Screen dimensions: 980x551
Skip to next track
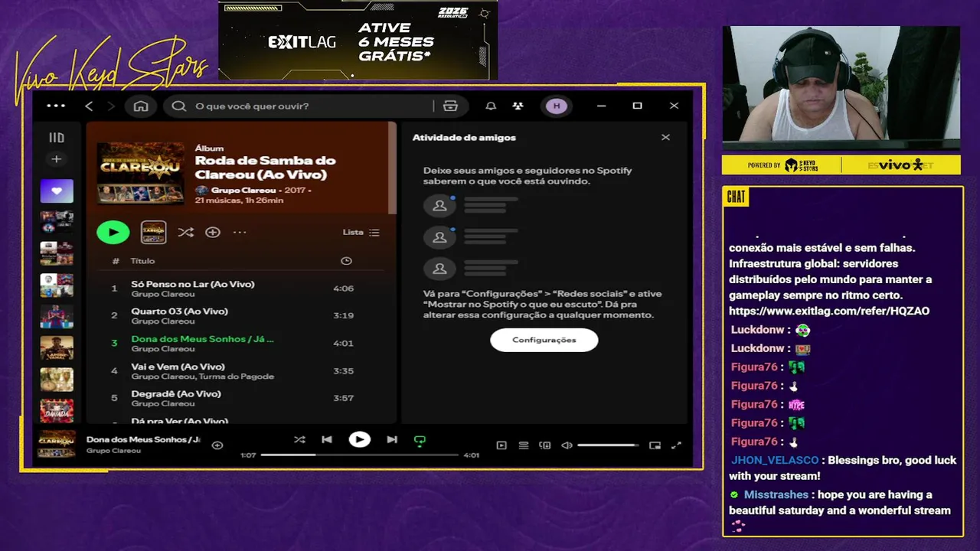pyautogui.click(x=392, y=439)
